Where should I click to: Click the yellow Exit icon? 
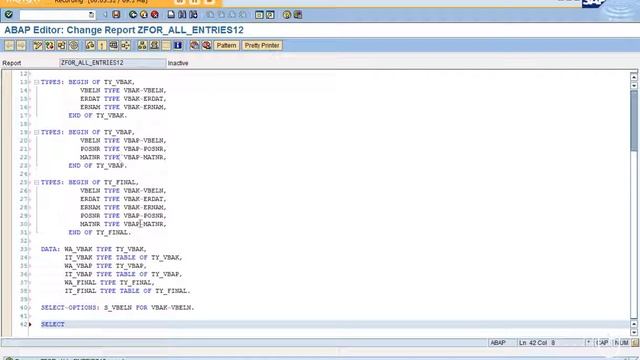(x=144, y=15)
